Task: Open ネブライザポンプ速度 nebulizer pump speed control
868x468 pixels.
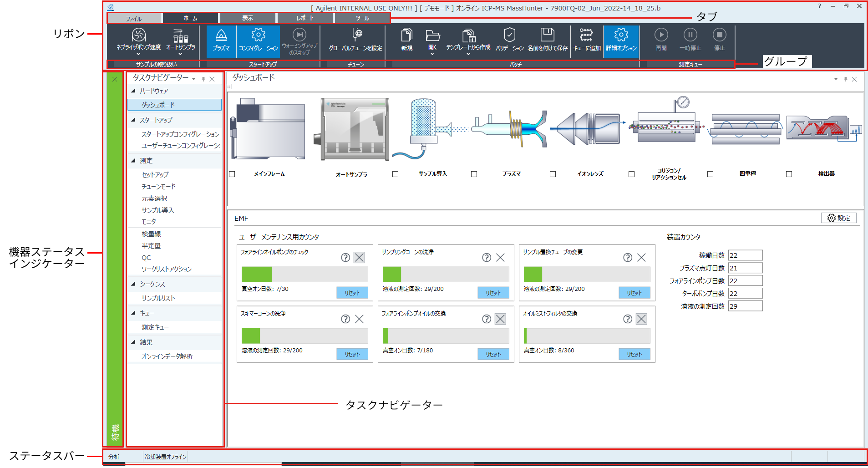Action: pyautogui.click(x=138, y=41)
